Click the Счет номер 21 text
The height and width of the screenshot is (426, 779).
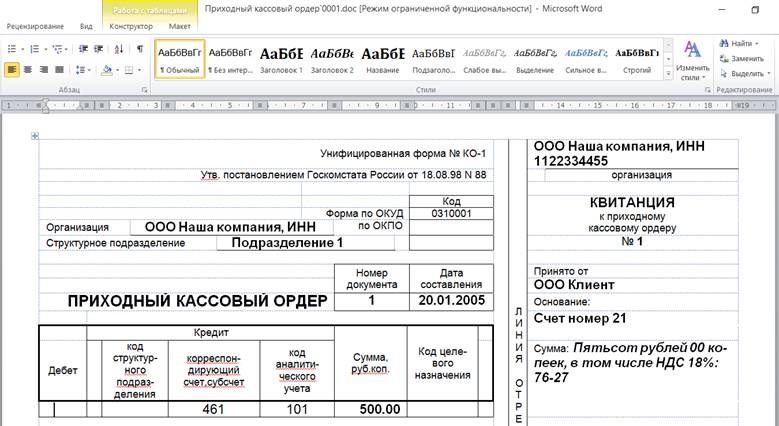(x=580, y=319)
